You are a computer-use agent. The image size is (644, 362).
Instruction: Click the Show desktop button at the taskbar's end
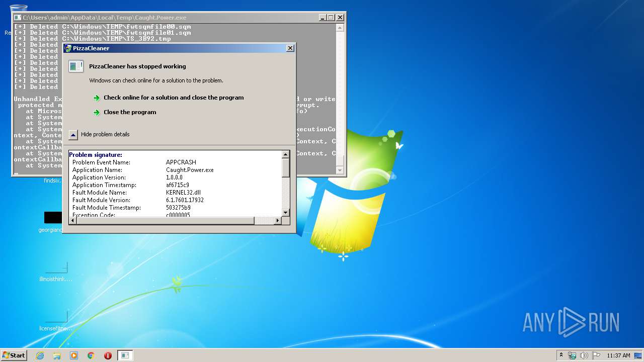[x=639, y=355]
